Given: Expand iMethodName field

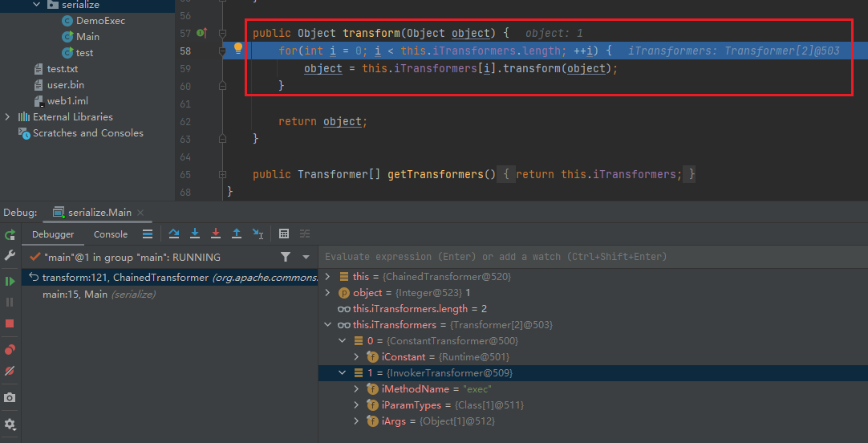Looking at the screenshot, I should (357, 389).
